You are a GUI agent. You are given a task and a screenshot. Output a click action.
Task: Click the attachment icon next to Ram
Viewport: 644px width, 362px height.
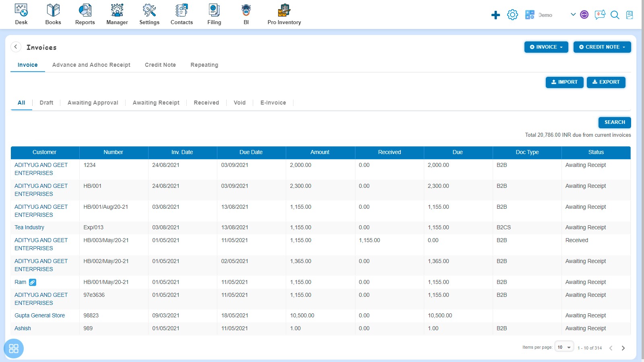coord(33,282)
